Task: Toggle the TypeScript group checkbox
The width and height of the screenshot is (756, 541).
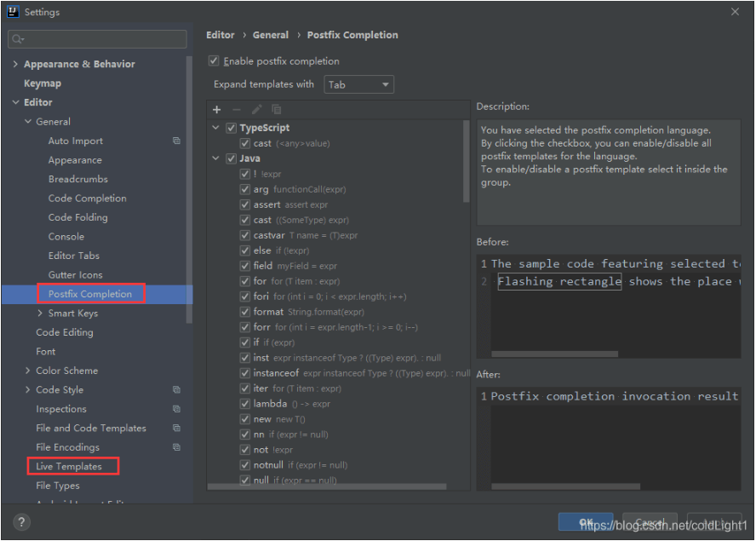Action: pyautogui.click(x=232, y=128)
